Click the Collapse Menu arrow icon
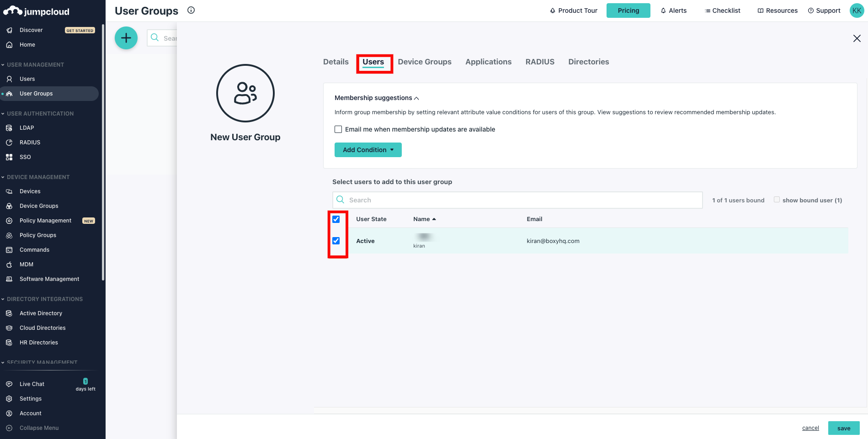This screenshot has width=868, height=439. coord(9,428)
